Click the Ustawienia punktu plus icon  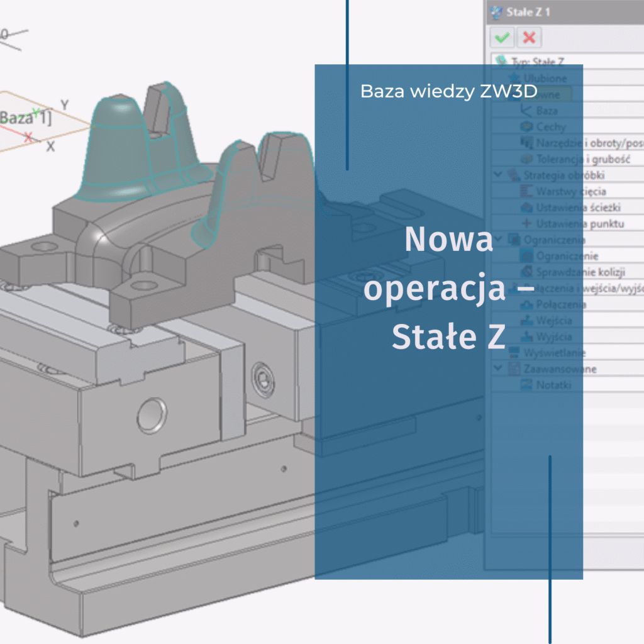tap(526, 223)
